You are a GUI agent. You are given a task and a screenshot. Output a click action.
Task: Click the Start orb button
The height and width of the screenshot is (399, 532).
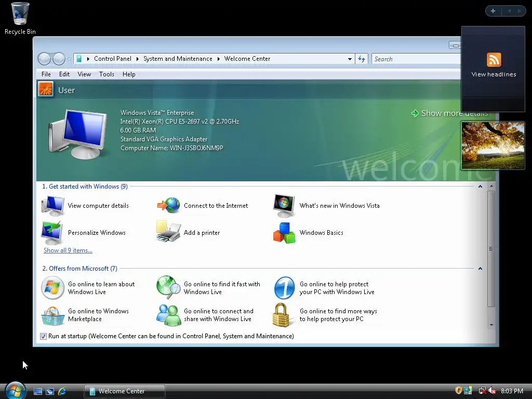15,391
